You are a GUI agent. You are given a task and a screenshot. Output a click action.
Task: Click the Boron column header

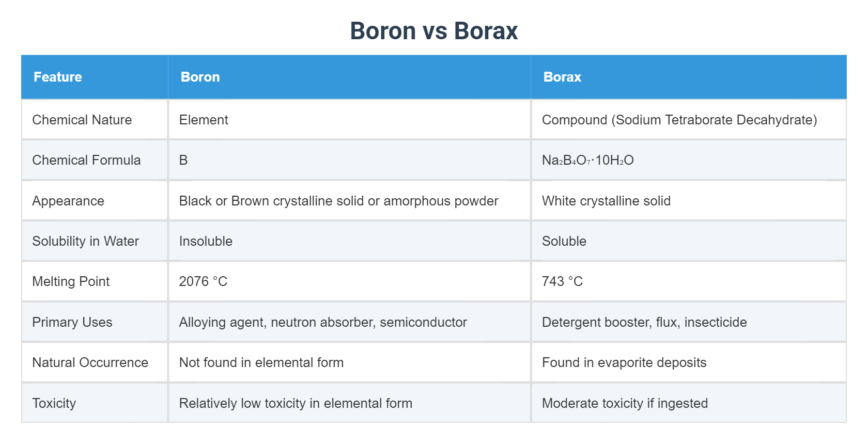(200, 77)
